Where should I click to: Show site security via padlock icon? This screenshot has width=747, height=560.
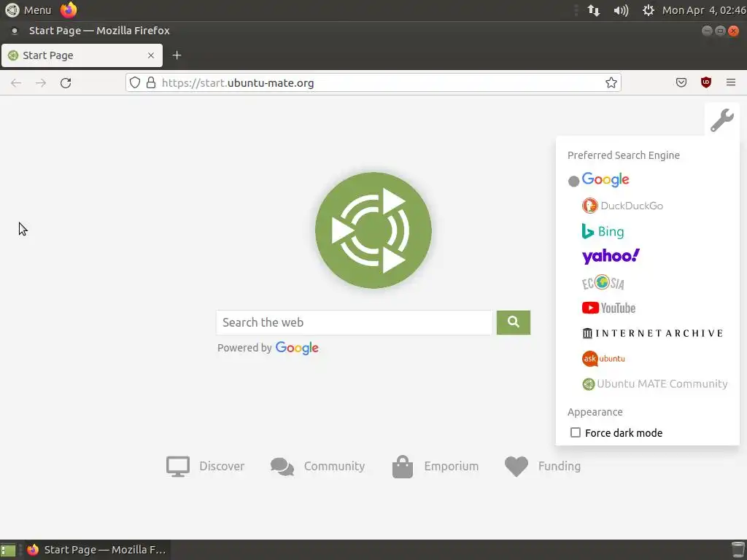click(x=151, y=82)
